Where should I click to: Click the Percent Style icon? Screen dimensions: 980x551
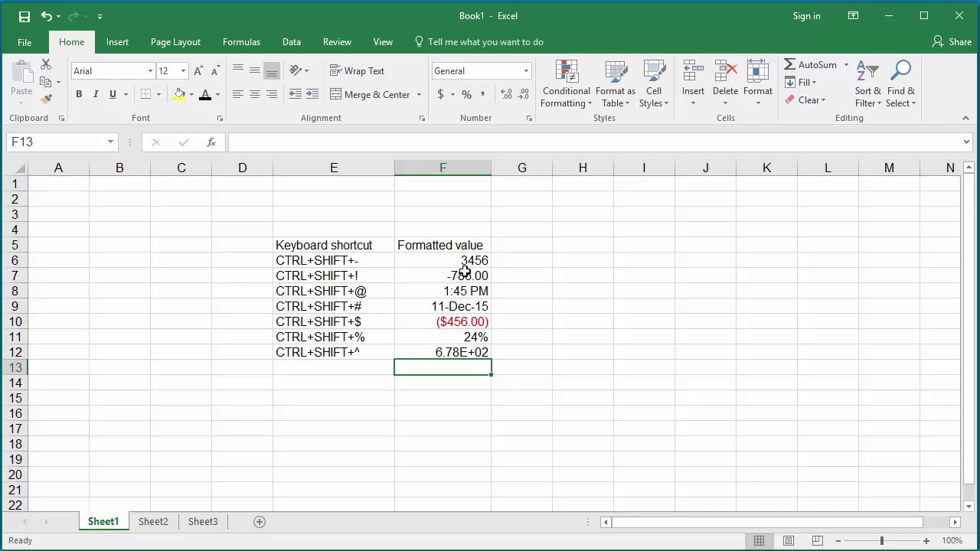(x=466, y=95)
